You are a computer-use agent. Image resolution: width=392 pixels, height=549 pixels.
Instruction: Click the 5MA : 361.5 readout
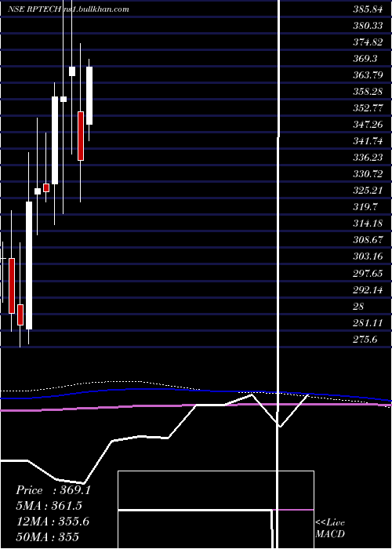point(50,506)
